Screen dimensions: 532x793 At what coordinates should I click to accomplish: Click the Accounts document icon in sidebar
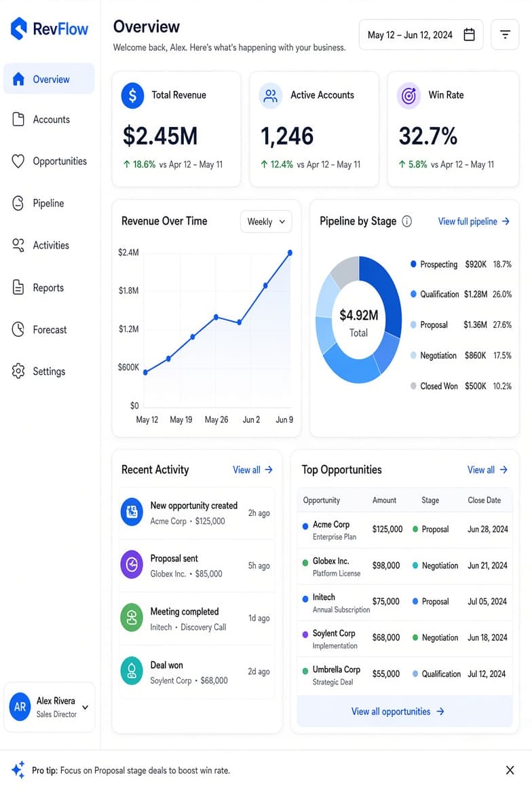point(18,119)
